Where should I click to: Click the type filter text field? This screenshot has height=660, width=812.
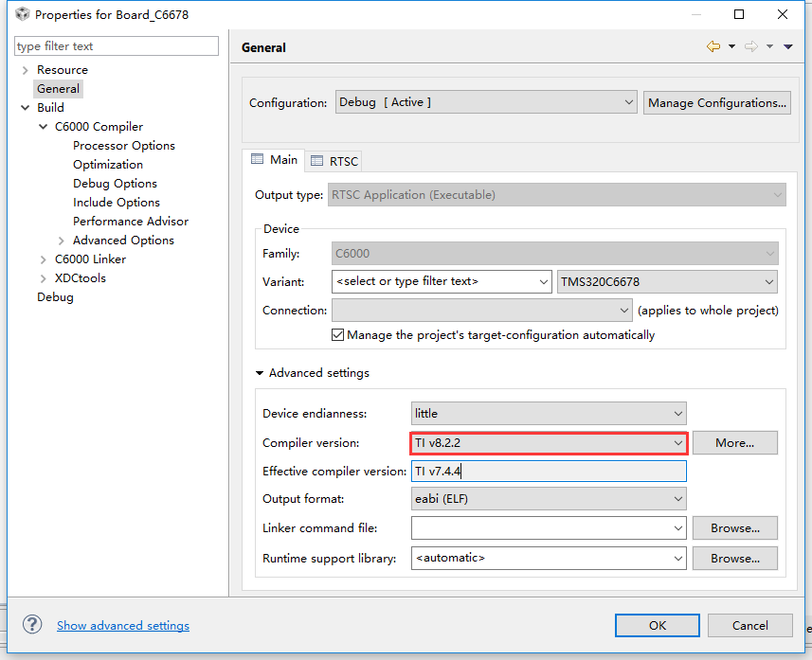117,45
